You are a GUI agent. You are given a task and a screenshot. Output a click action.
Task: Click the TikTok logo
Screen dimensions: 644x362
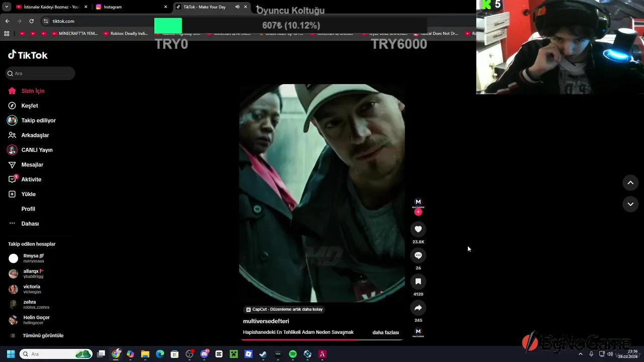pyautogui.click(x=28, y=55)
